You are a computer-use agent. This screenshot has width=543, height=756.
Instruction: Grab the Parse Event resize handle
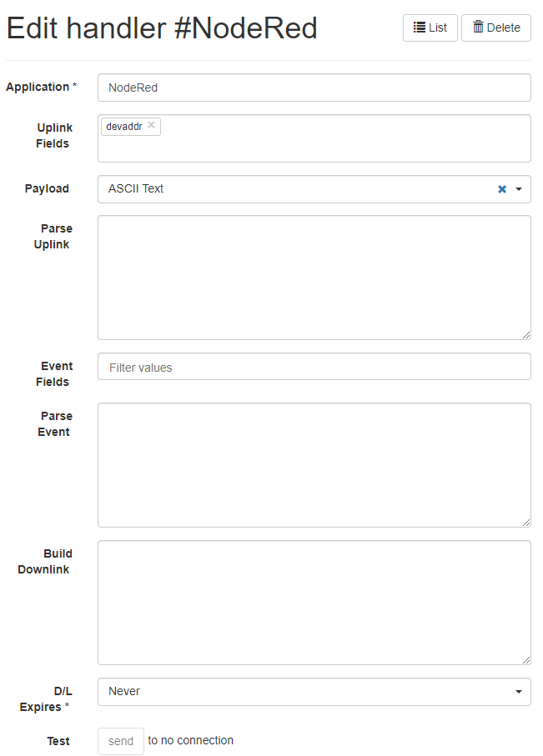(526, 523)
